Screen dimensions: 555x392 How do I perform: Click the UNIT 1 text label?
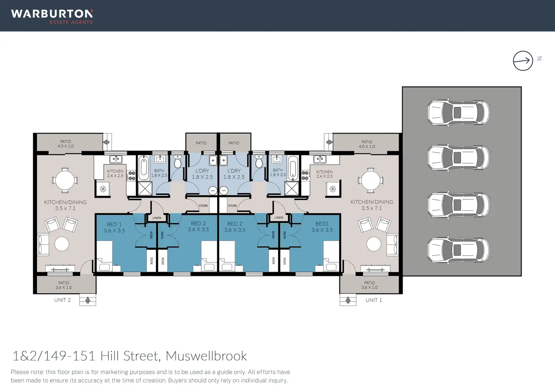(374, 300)
